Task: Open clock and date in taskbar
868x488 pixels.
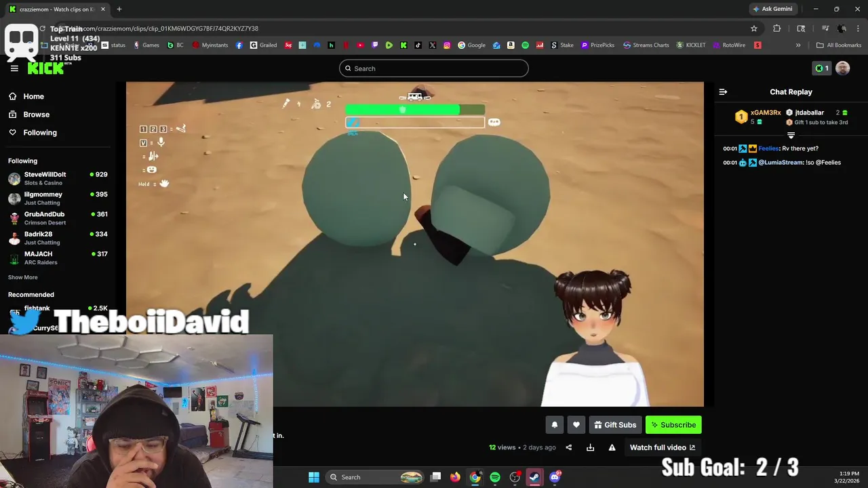Action: pos(848,477)
